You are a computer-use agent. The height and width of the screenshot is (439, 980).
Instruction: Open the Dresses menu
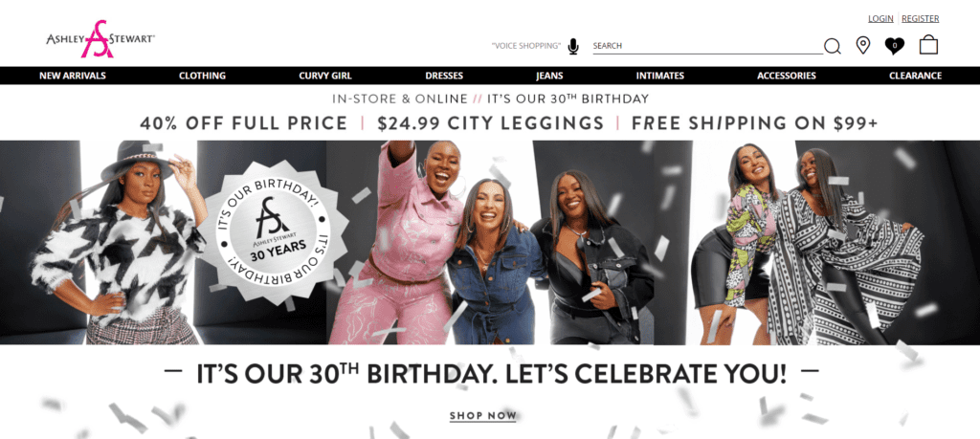444,76
